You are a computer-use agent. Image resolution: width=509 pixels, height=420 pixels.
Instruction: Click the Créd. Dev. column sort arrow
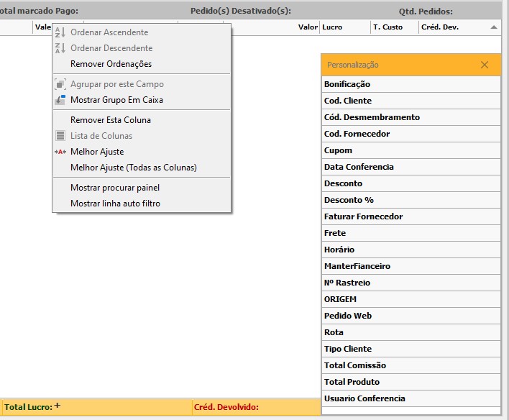point(493,27)
